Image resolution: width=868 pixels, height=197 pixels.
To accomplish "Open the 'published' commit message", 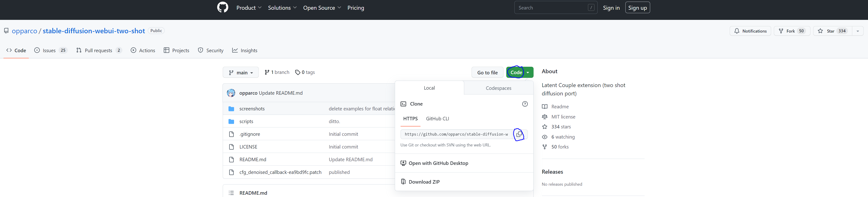I will click(x=339, y=173).
